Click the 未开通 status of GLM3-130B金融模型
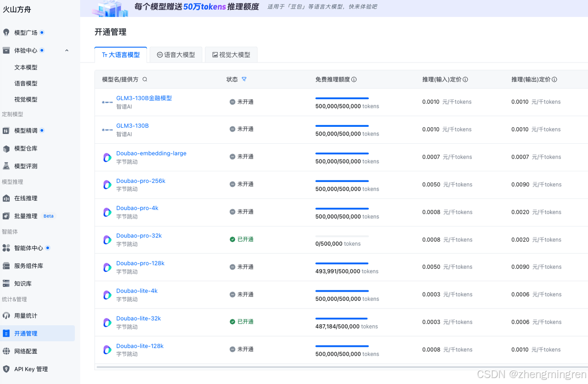This screenshot has height=384, width=588. tap(242, 102)
